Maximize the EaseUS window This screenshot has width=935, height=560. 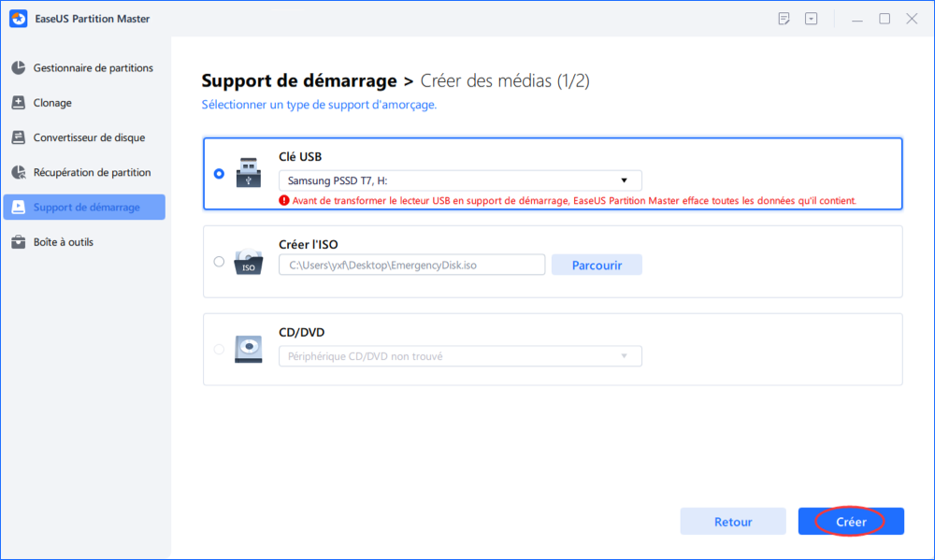coord(885,19)
